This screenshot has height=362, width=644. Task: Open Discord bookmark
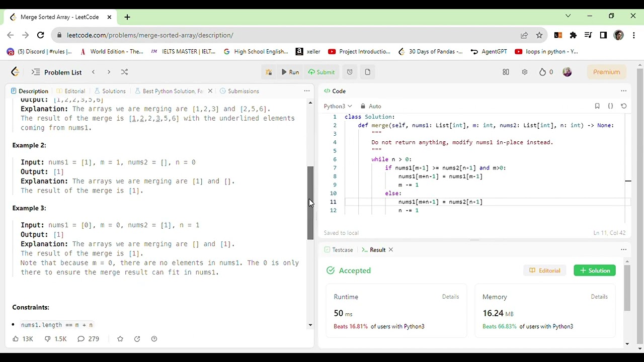[39, 51]
